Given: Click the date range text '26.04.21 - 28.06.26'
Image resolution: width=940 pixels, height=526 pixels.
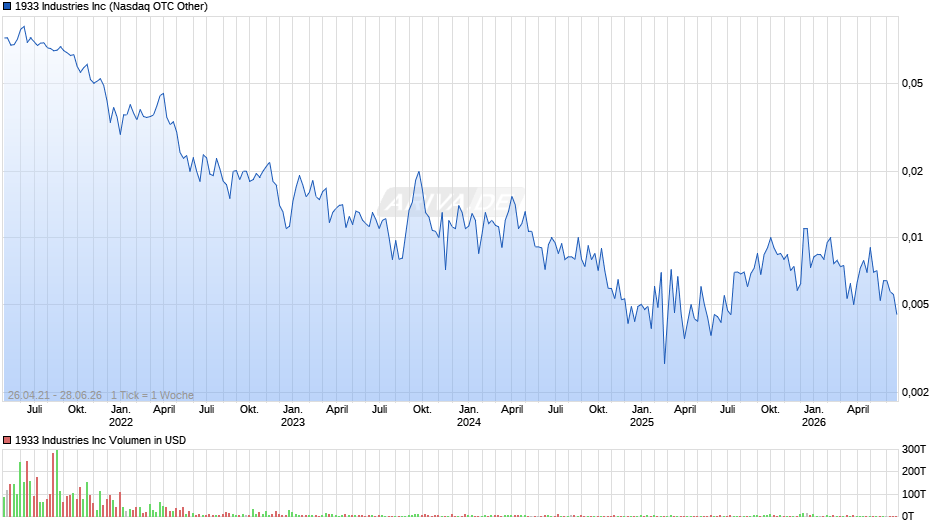Looking at the screenshot, I should pyautogui.click(x=55, y=395).
